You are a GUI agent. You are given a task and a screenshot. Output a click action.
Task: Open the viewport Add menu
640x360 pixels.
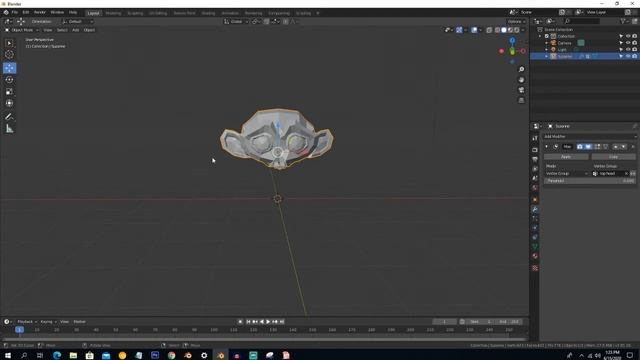click(x=76, y=30)
